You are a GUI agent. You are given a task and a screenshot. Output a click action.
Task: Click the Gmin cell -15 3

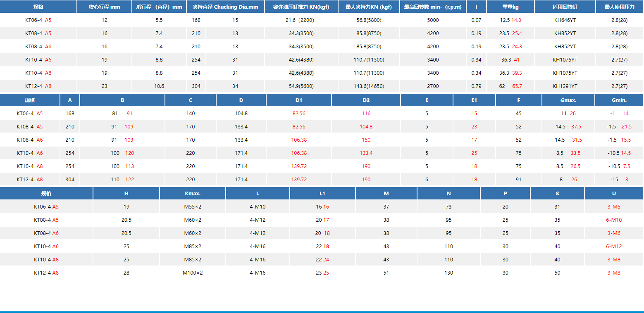pos(619,180)
